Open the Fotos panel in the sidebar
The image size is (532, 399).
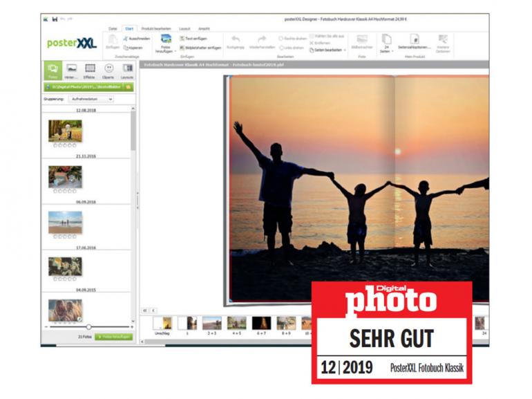coord(53,71)
